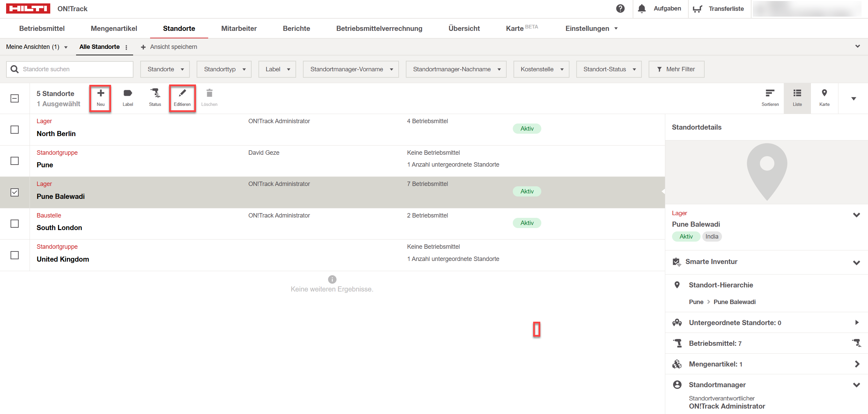Click the Neu plus icon

click(101, 93)
